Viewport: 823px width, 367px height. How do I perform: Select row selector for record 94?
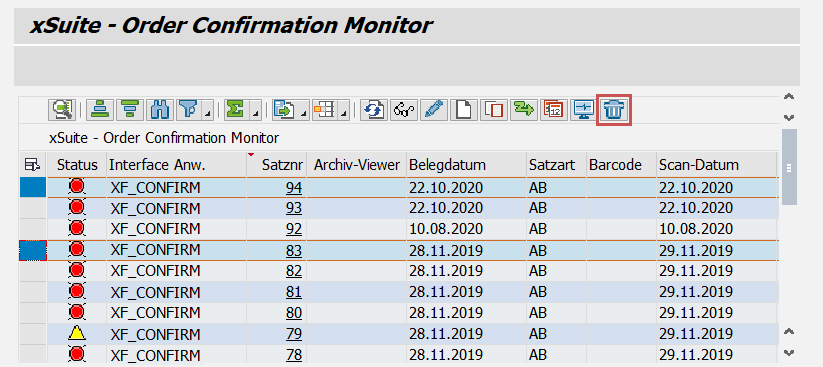pyautogui.click(x=33, y=187)
